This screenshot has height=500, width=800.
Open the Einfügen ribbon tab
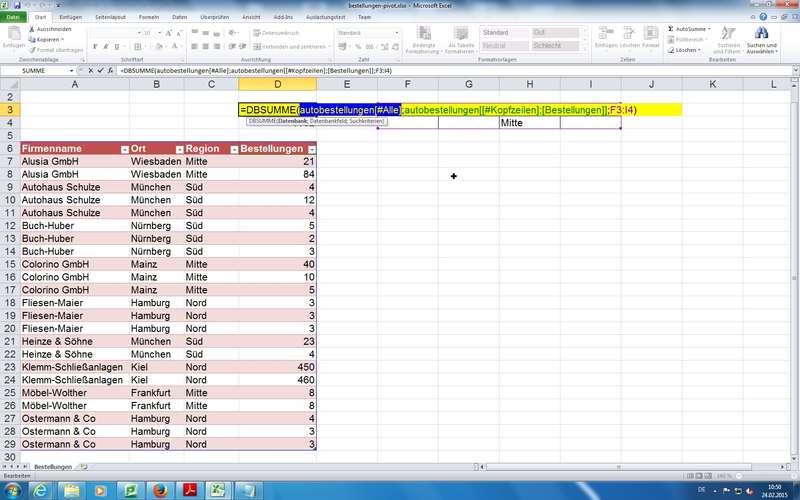click(x=71, y=17)
